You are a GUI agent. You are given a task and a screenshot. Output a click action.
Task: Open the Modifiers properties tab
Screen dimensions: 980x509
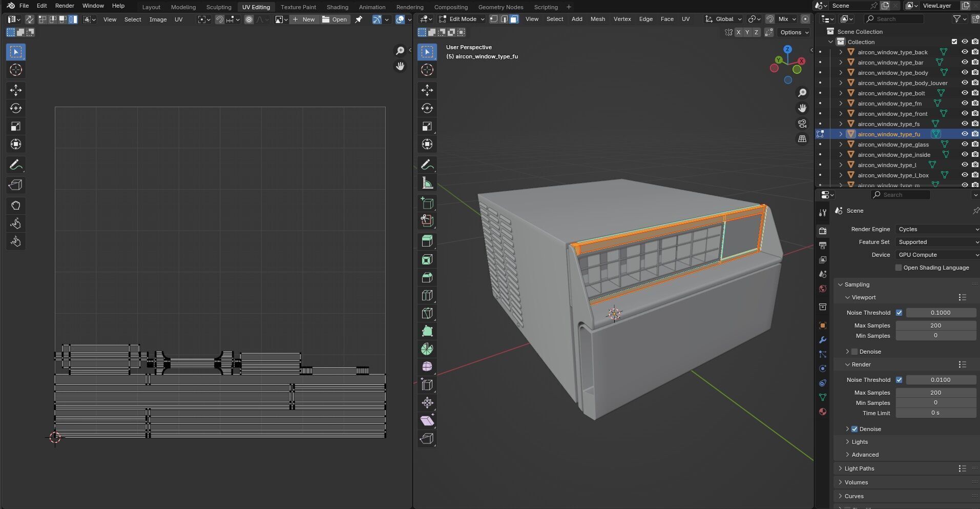(x=823, y=340)
